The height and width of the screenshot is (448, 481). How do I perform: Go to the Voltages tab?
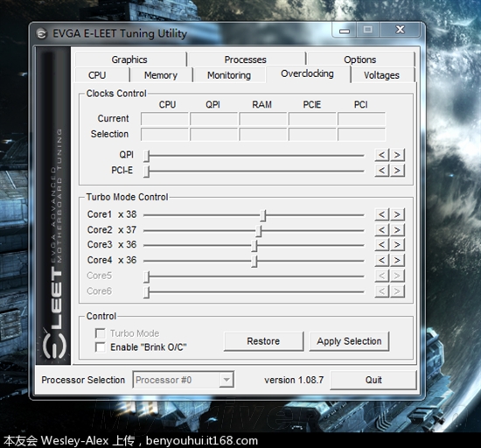pos(382,75)
